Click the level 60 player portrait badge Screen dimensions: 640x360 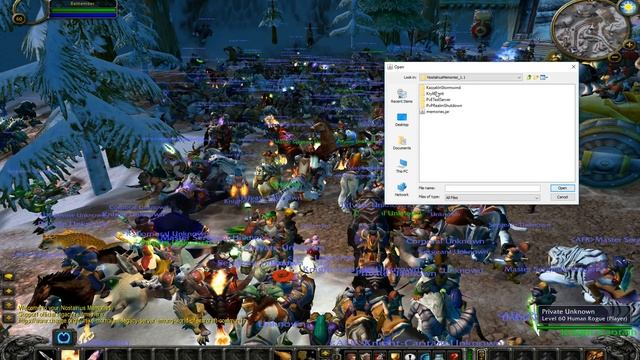coord(19,19)
